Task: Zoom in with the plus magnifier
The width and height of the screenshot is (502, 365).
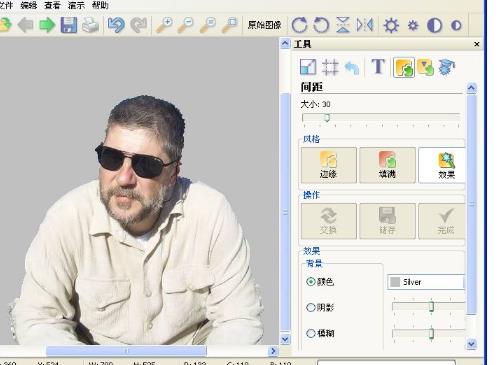Action: tap(165, 25)
